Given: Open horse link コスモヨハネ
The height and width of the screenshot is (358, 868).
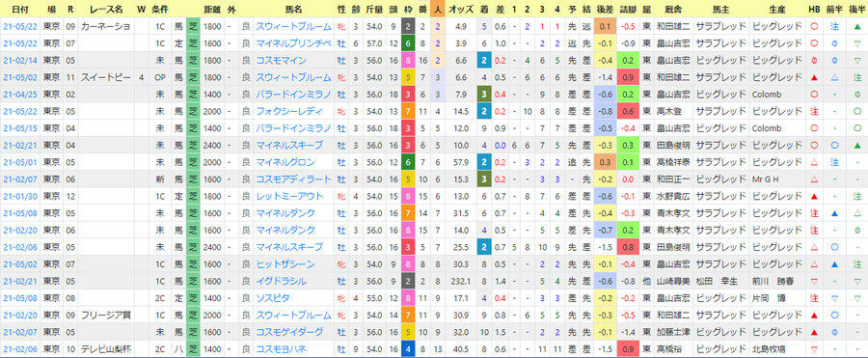Looking at the screenshot, I should (282, 349).
